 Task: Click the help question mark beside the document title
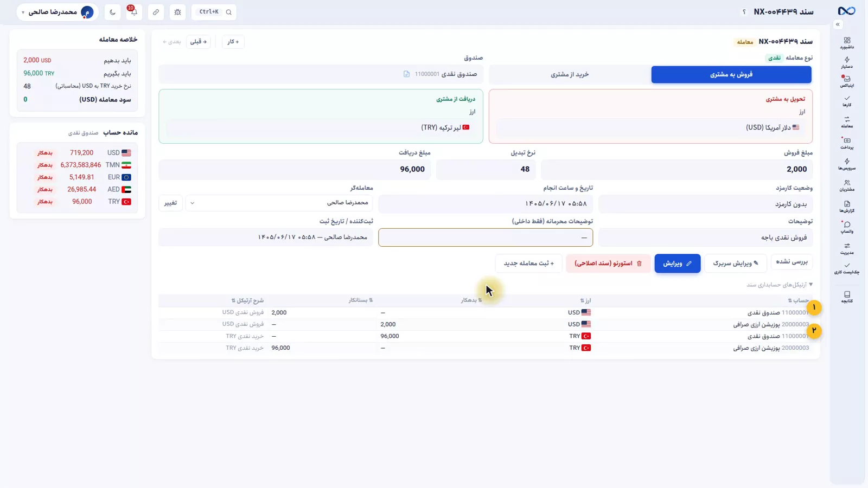click(x=744, y=12)
